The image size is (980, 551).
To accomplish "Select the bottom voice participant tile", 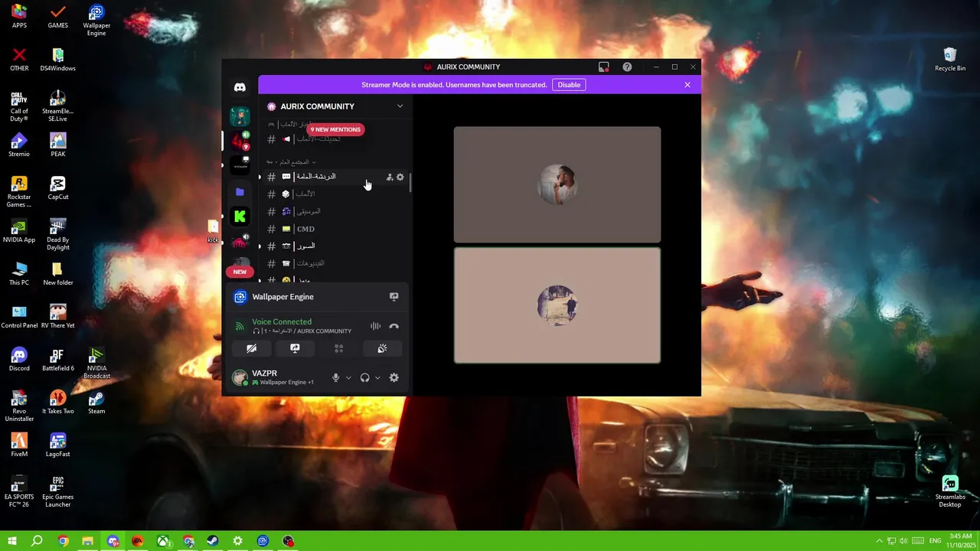I will click(x=557, y=305).
